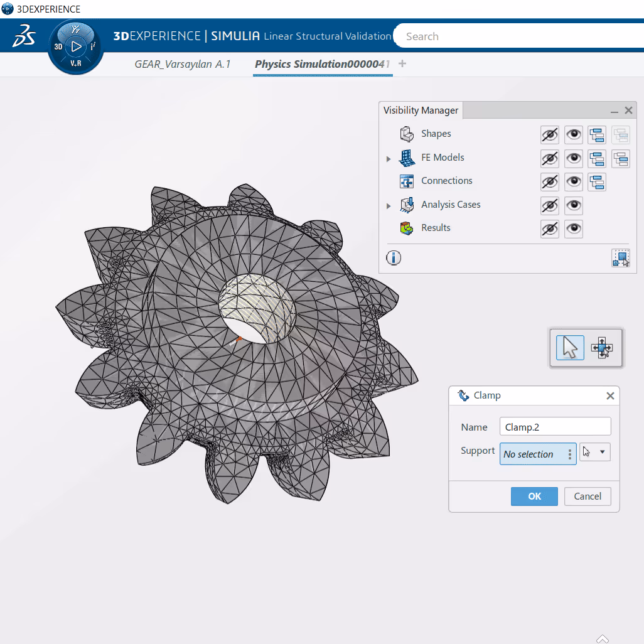Switch to the Physics Simulation0000041 tab
Viewport: 644px width, 644px height.
coord(322,64)
